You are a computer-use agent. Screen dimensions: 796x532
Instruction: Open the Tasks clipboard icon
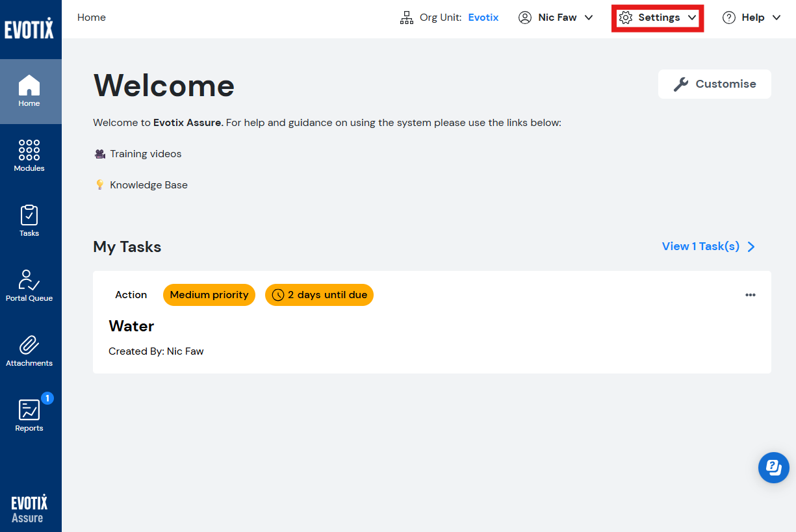[x=29, y=214]
